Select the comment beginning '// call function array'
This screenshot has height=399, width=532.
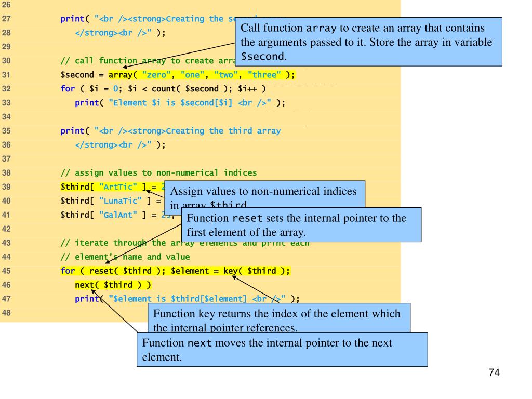click(x=148, y=61)
